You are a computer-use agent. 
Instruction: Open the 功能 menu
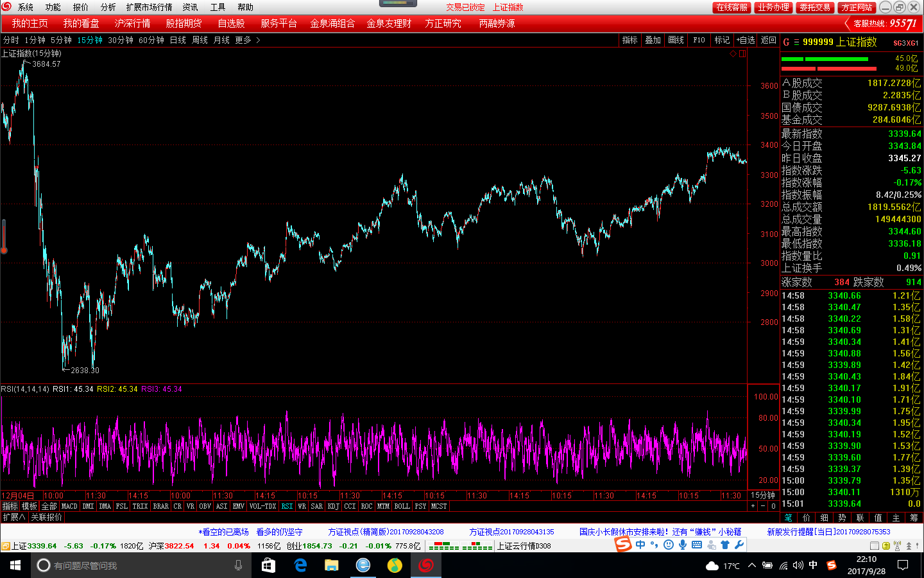(53, 7)
